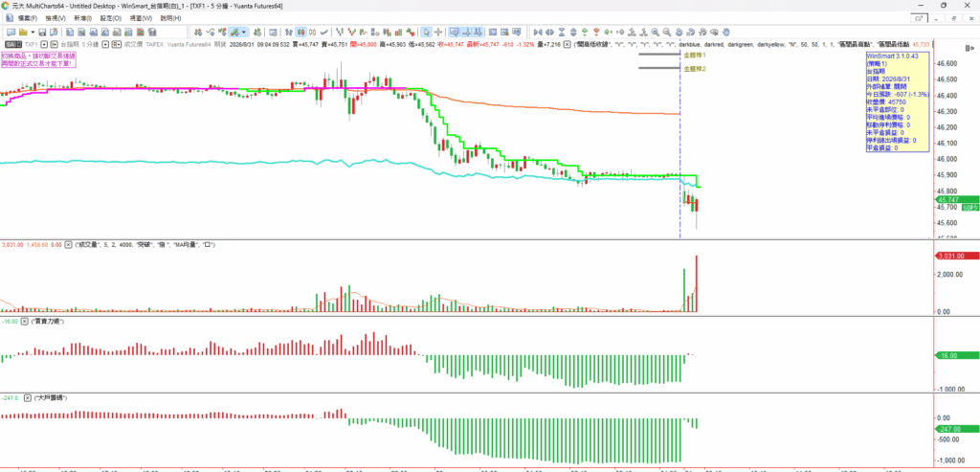Toggle the X box beside 買賣力道 study
The width and height of the screenshot is (980, 472).
click(x=25, y=321)
